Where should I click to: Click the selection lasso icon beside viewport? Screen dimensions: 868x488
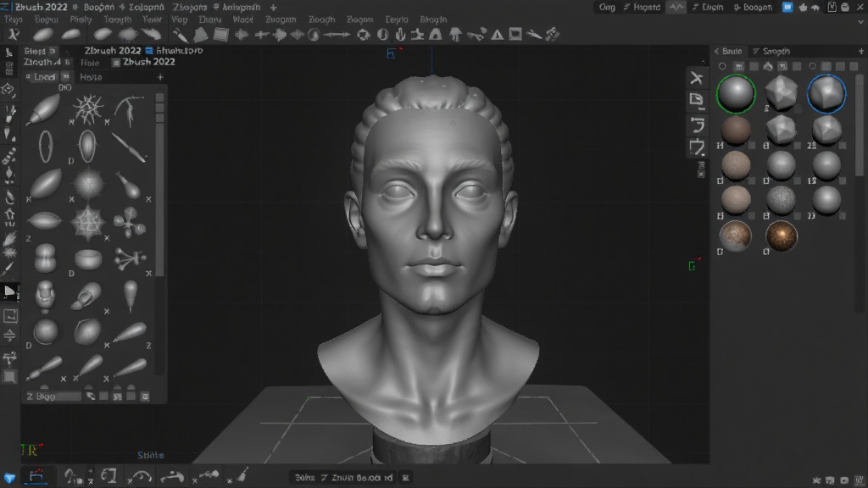click(x=697, y=147)
